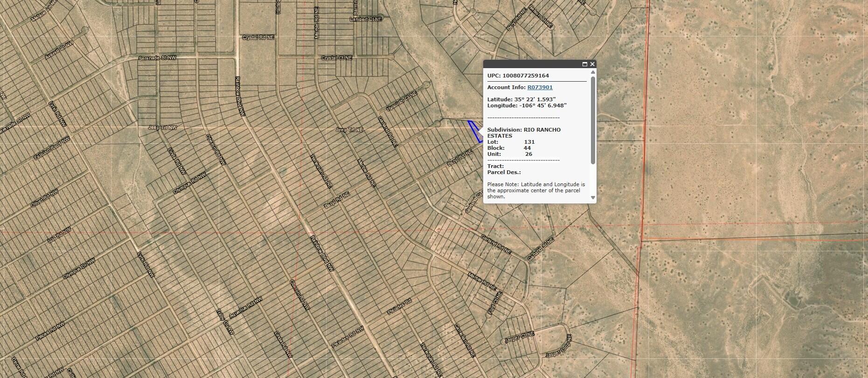This screenshot has width=868, height=378.
Task: Close the parcel info popup
Action: pyautogui.click(x=592, y=64)
